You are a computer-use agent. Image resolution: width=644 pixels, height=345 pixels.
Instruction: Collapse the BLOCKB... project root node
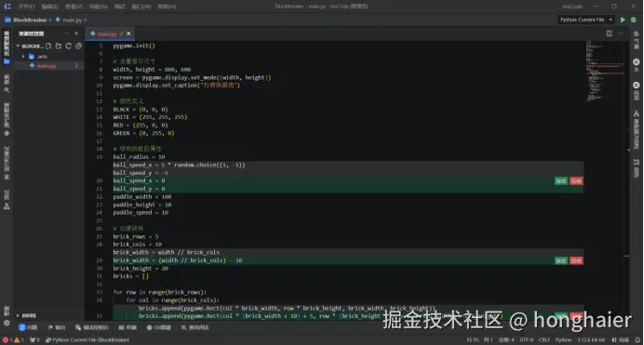click(x=18, y=46)
